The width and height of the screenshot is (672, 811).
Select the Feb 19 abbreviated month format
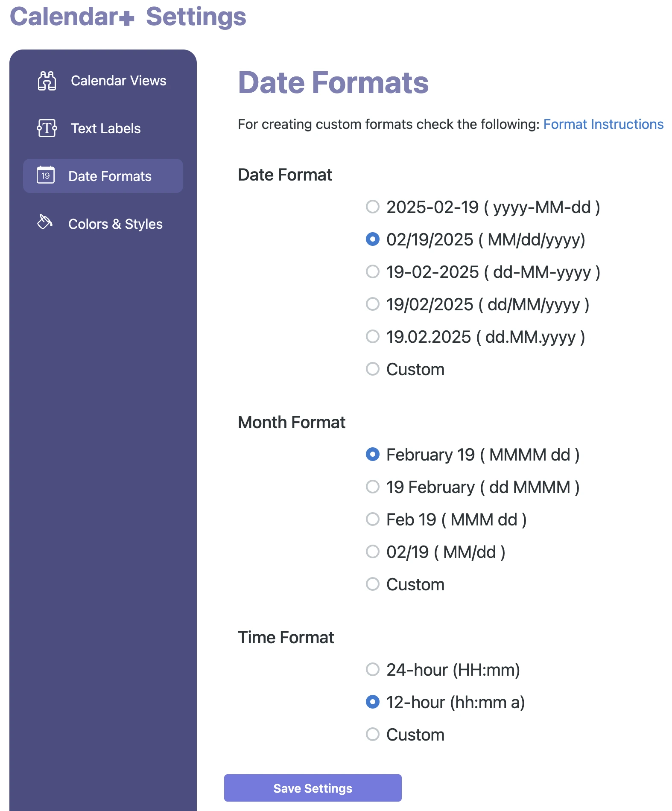click(x=373, y=519)
